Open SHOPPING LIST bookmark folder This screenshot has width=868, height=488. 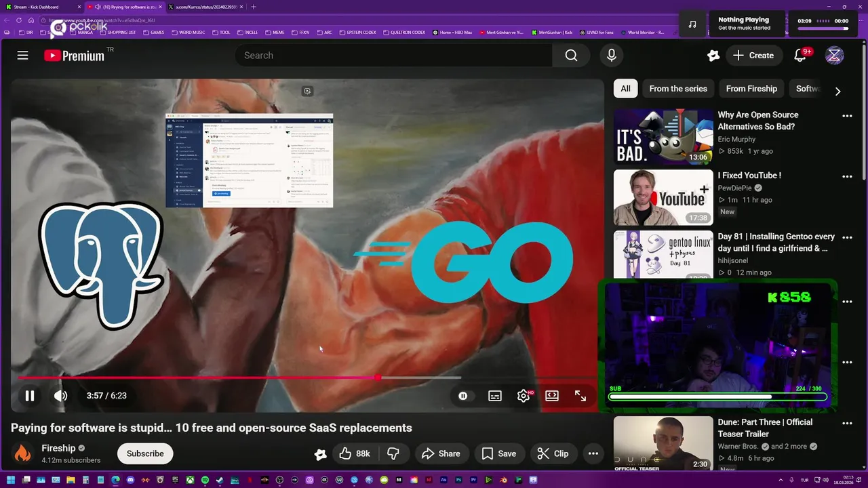coord(118,32)
